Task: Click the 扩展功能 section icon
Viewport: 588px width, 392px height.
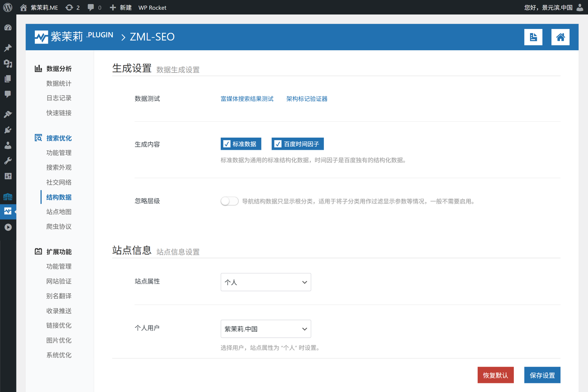Action: [x=38, y=251]
